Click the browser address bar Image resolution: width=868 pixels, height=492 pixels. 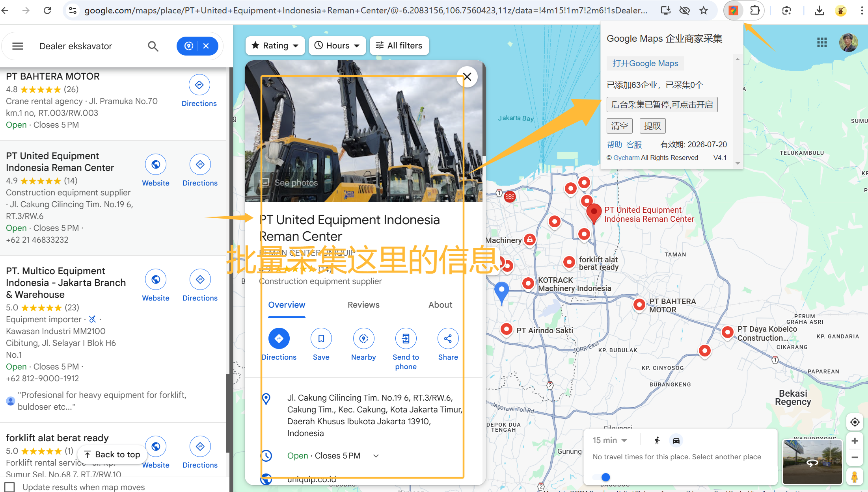coord(365,11)
